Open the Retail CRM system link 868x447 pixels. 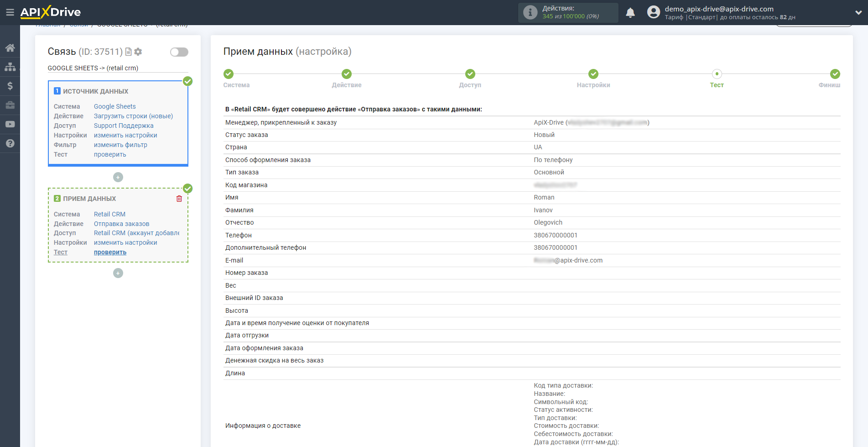pyautogui.click(x=109, y=214)
